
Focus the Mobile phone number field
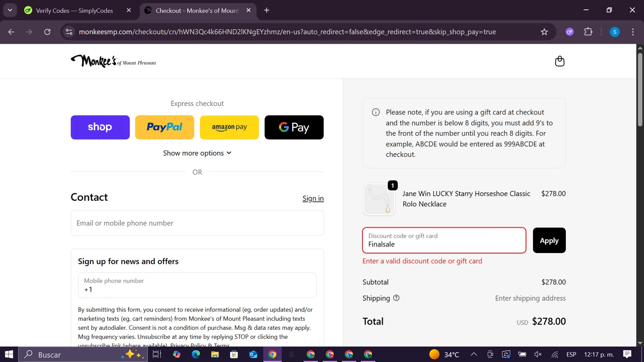197,285
